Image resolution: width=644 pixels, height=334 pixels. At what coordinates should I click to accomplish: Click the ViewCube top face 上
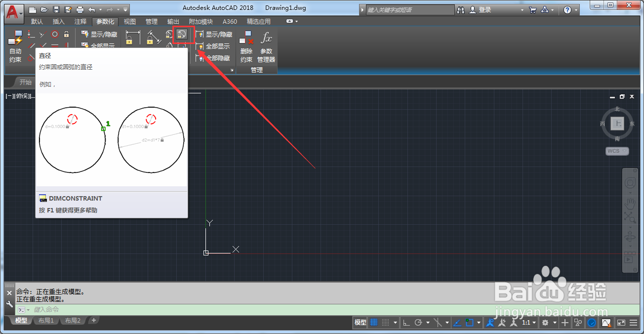coord(617,124)
